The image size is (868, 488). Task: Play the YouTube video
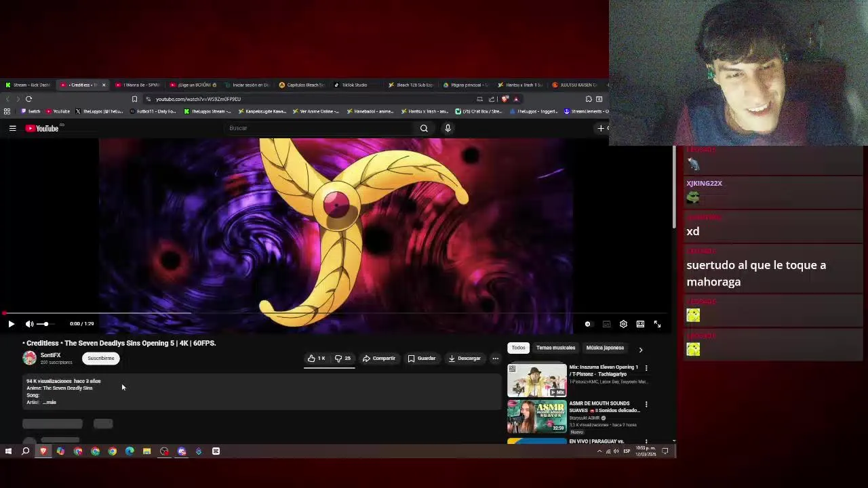(x=11, y=324)
